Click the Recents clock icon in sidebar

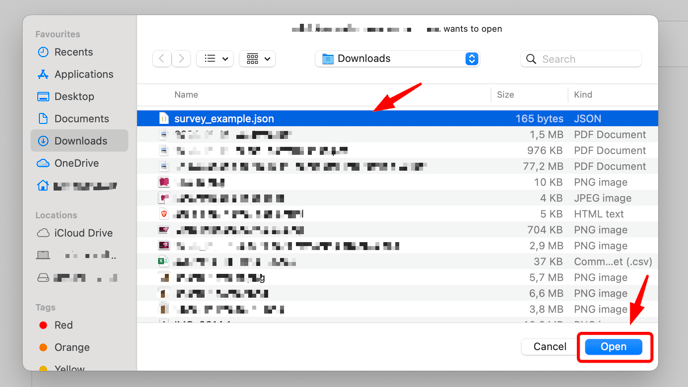tap(43, 52)
